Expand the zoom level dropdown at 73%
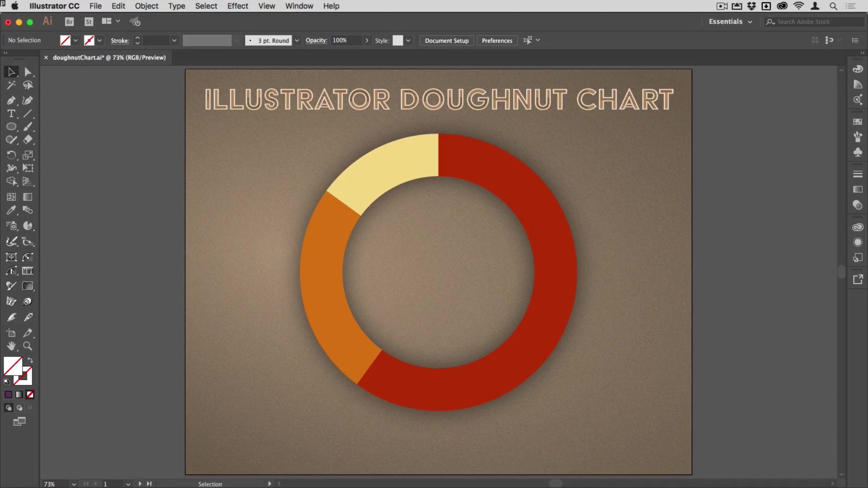 (74, 484)
